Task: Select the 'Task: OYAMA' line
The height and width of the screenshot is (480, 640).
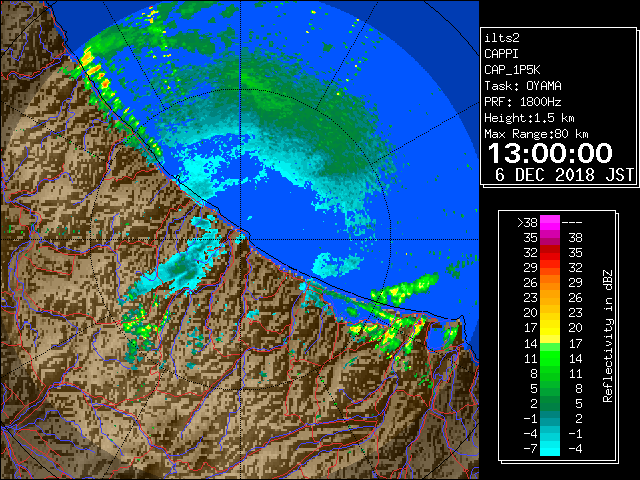Action: click(x=523, y=86)
